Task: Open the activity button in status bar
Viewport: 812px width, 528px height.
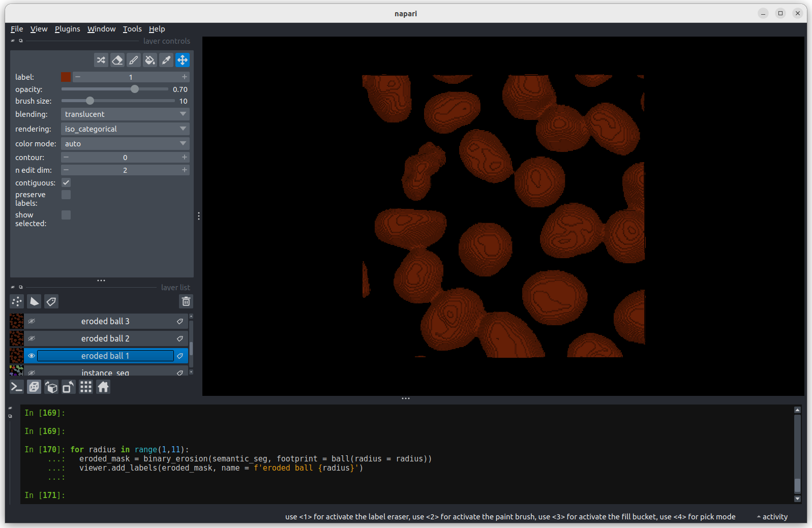Action: 772,517
